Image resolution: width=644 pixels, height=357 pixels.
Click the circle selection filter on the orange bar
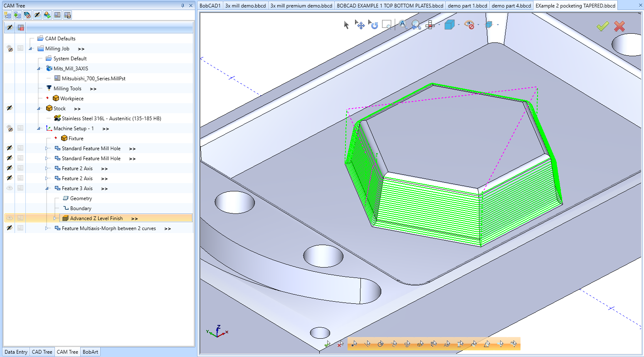pyautogui.click(x=380, y=344)
